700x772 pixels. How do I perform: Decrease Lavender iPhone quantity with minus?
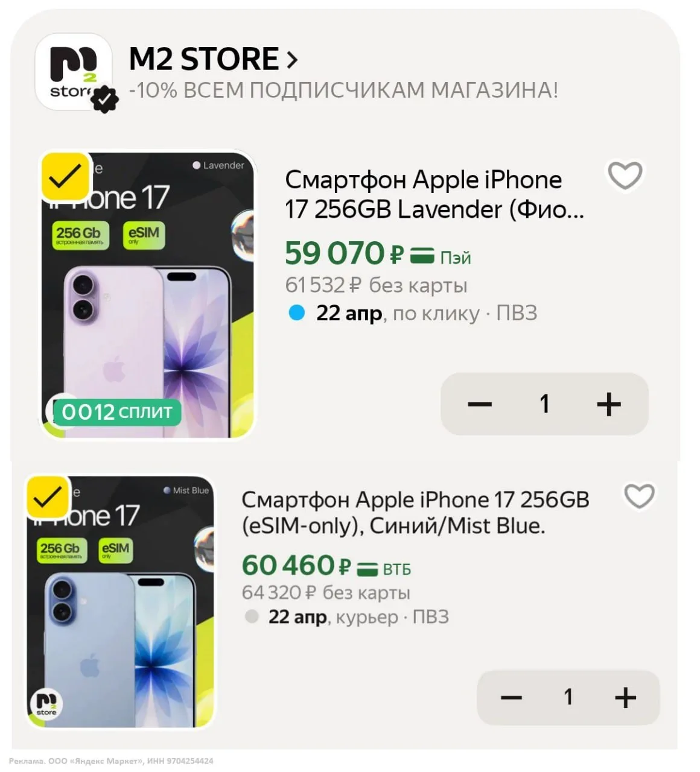point(480,404)
